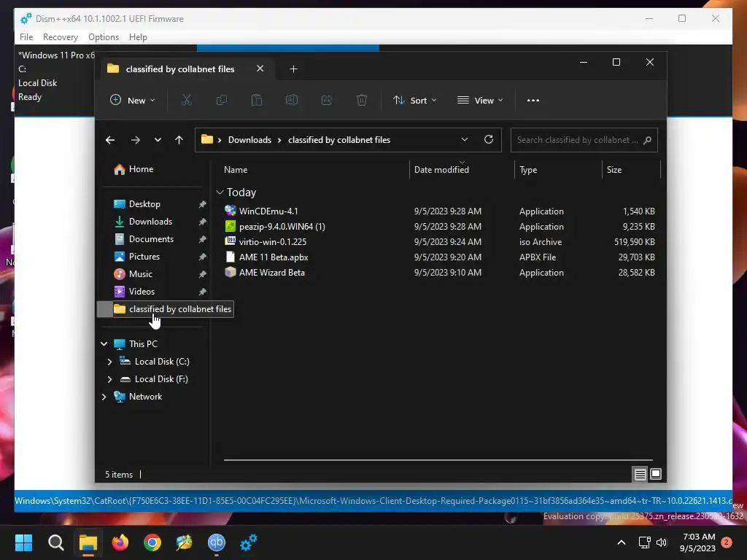
Task: Select Pictures in navigation pane
Action: [x=144, y=257]
